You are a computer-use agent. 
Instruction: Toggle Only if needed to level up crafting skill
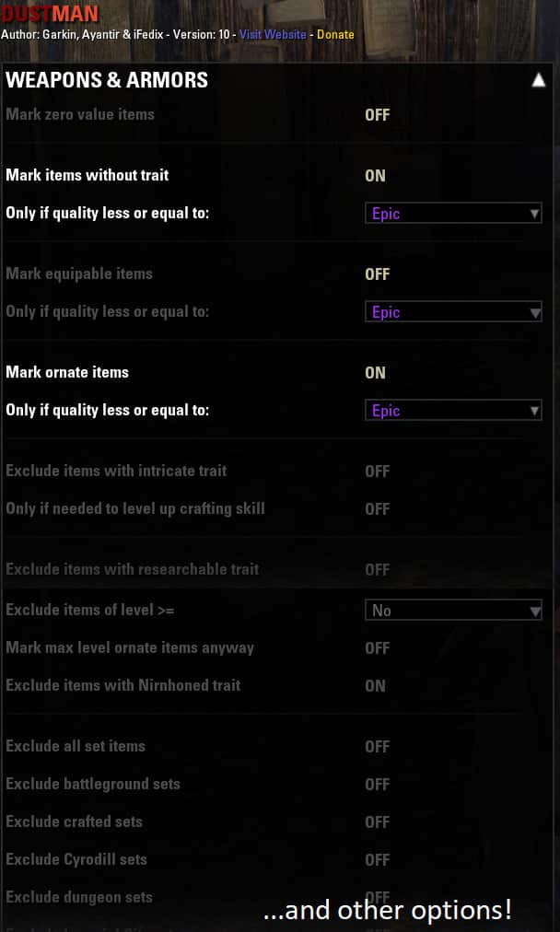pyautogui.click(x=377, y=509)
